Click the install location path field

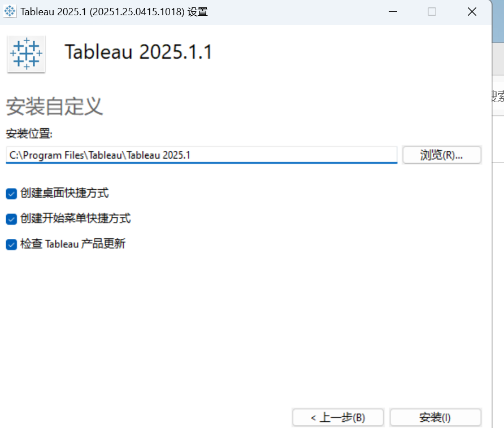[x=202, y=155]
